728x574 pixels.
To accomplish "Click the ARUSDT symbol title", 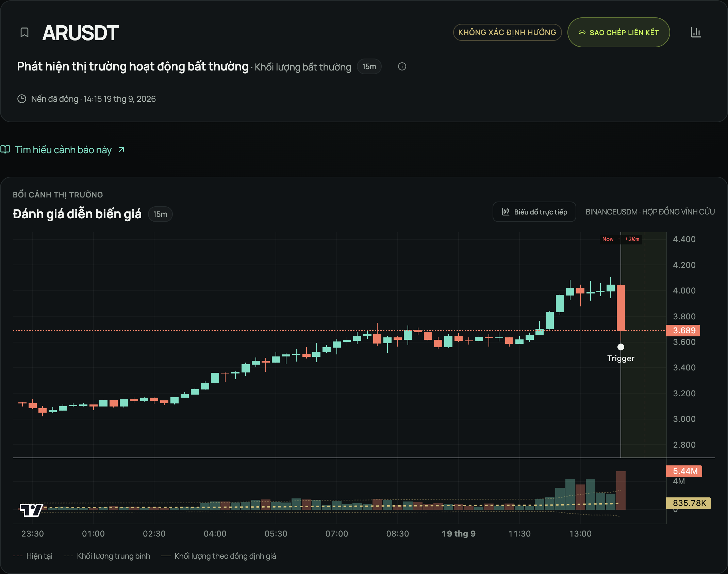I will tap(81, 33).
